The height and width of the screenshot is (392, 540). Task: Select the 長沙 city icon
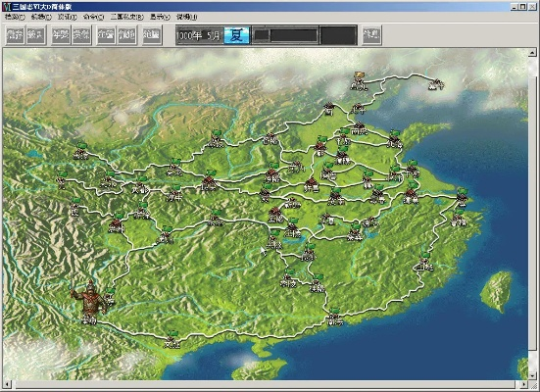click(309, 253)
